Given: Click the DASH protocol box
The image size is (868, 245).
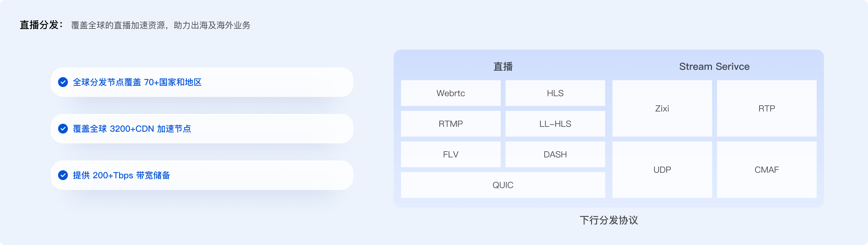Looking at the screenshot, I should [555, 154].
